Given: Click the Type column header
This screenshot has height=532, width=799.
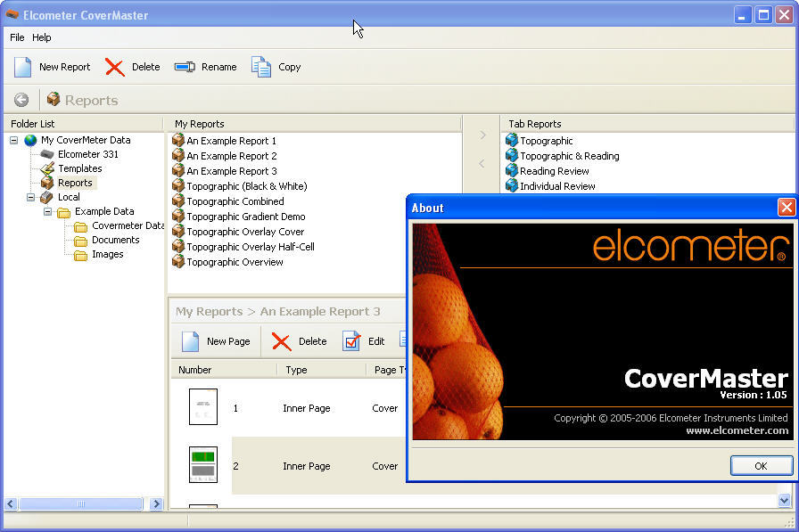Looking at the screenshot, I should tap(322, 370).
